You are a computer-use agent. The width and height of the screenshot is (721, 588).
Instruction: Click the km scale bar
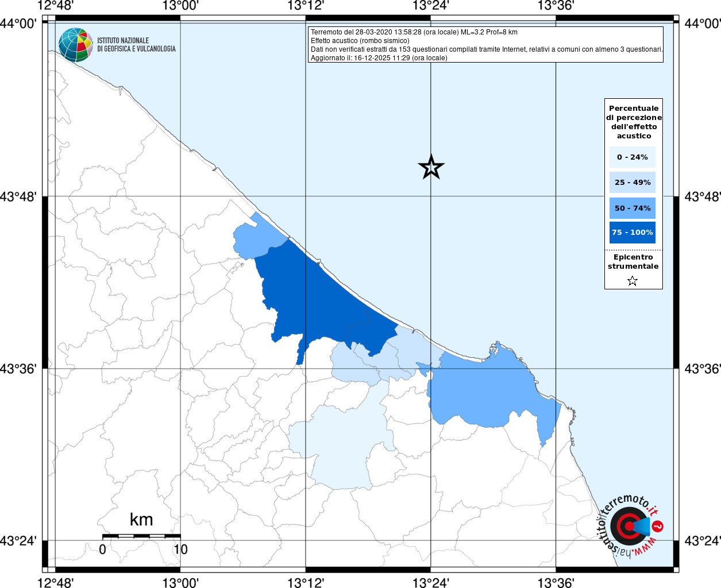click(x=141, y=536)
